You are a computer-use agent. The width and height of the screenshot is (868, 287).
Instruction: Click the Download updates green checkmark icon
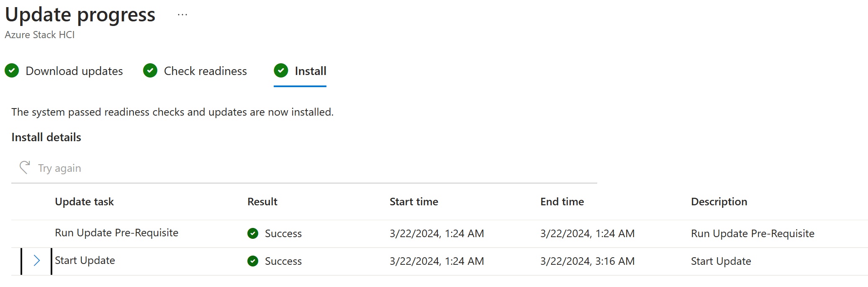pyautogui.click(x=12, y=70)
